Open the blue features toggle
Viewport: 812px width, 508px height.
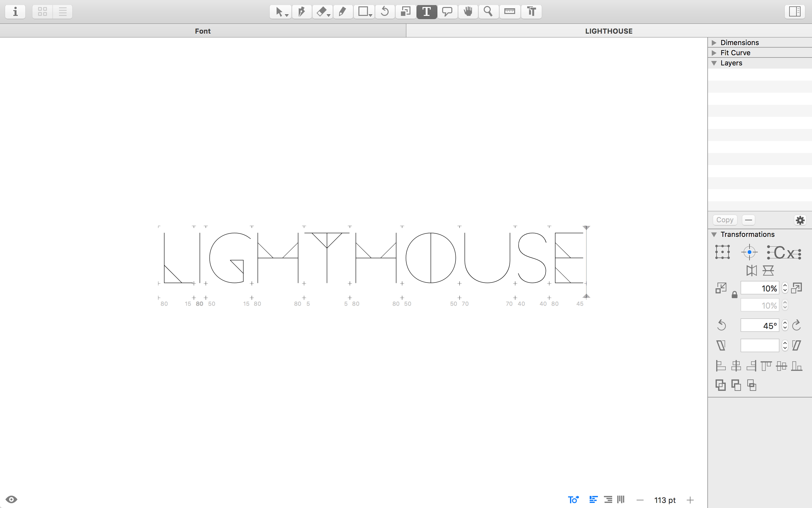pos(573,500)
